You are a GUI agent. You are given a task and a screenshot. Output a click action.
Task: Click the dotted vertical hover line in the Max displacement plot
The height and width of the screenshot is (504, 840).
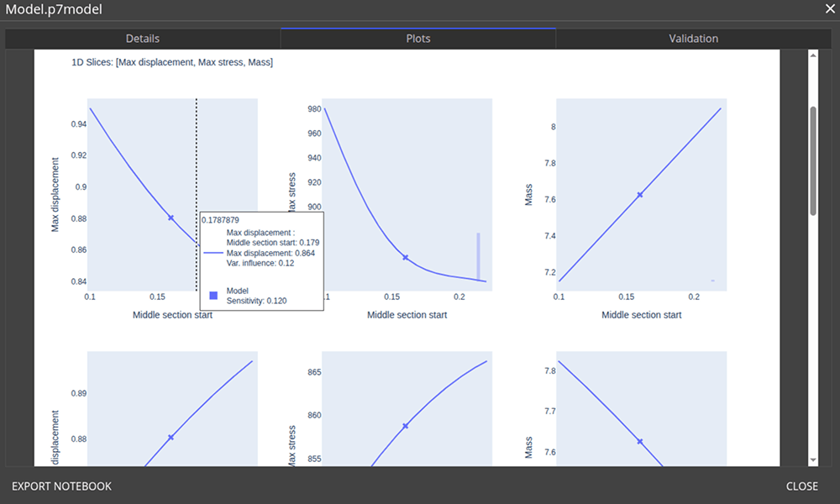tap(197, 151)
